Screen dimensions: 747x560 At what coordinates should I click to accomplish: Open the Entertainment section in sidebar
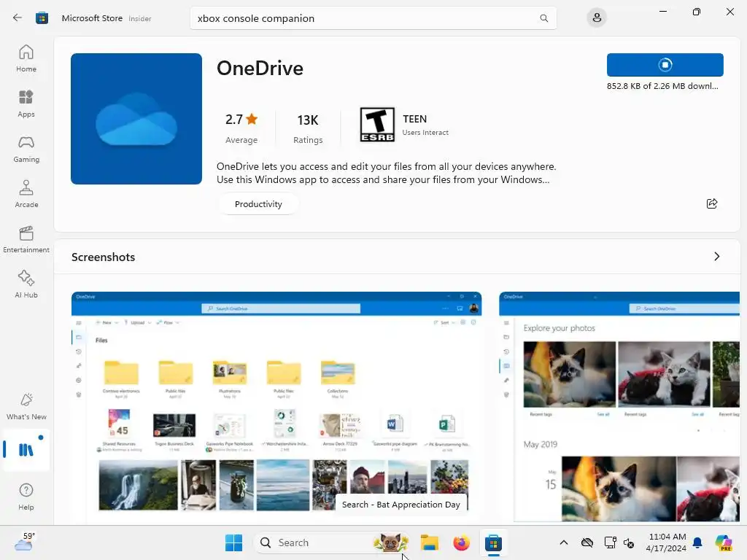tap(26, 239)
